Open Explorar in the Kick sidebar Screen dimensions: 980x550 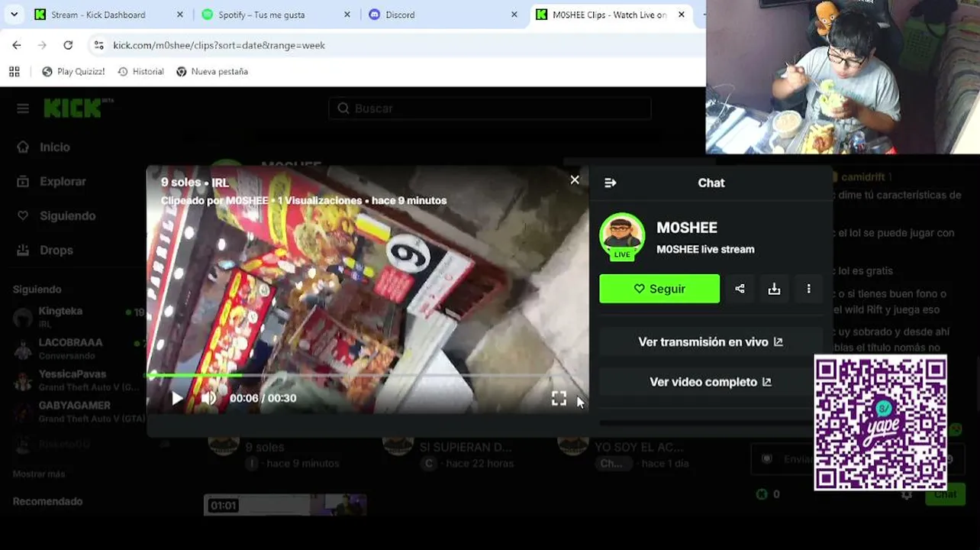(52, 181)
